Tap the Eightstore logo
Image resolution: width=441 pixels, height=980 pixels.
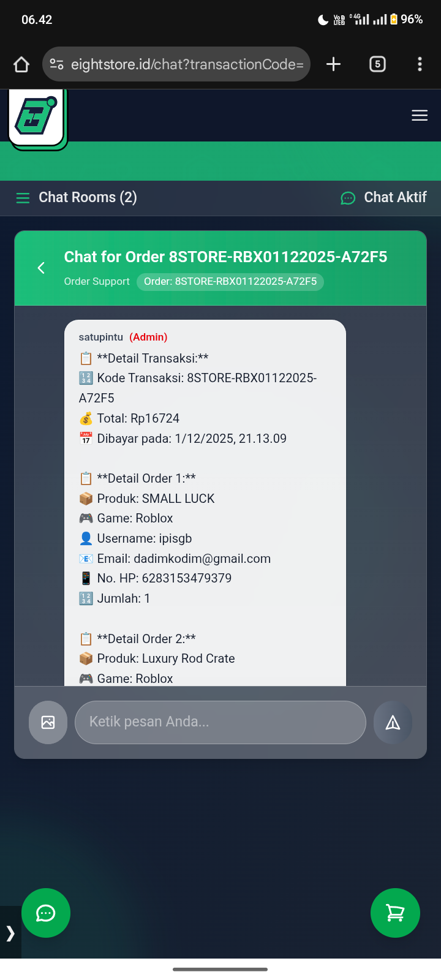(37, 118)
